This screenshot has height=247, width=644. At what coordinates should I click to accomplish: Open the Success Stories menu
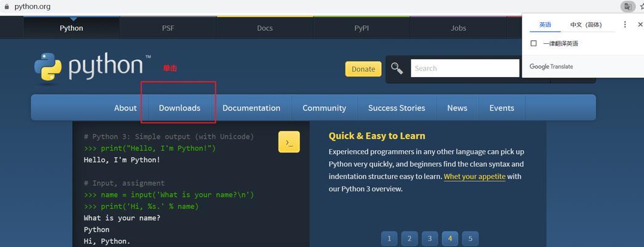[x=397, y=107]
